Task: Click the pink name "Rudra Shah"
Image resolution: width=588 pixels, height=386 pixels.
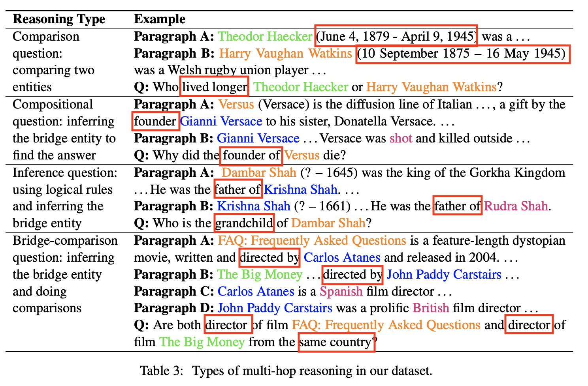Action: [516, 206]
